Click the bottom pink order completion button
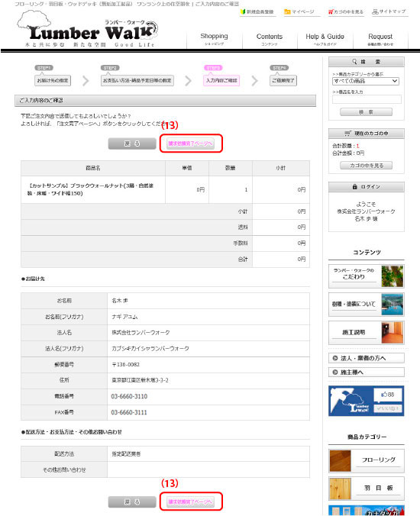This screenshot has width=420, height=516. pyautogui.click(x=190, y=501)
